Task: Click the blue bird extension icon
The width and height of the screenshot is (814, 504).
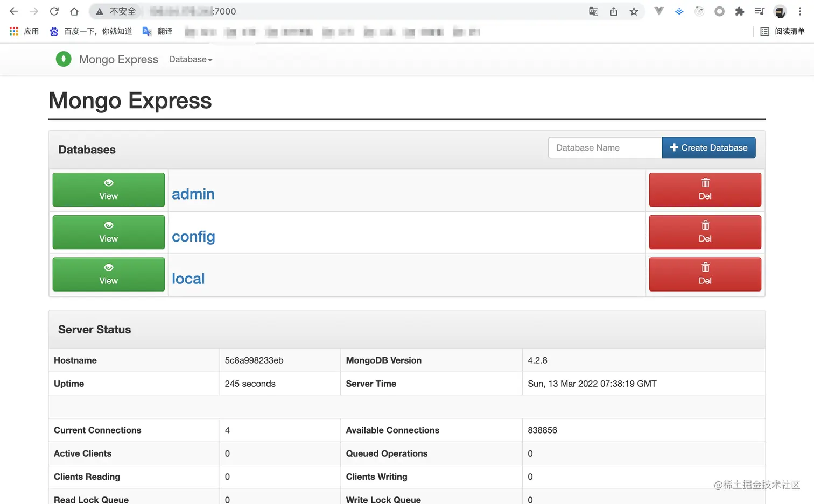Action: (679, 11)
